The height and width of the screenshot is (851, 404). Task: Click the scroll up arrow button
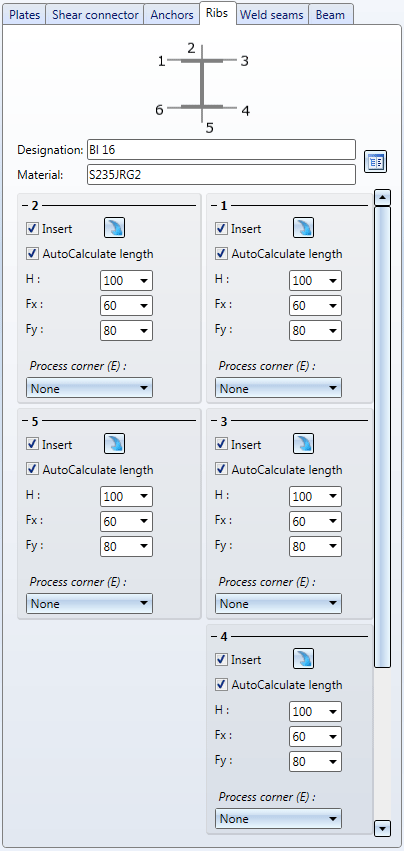pyautogui.click(x=383, y=198)
